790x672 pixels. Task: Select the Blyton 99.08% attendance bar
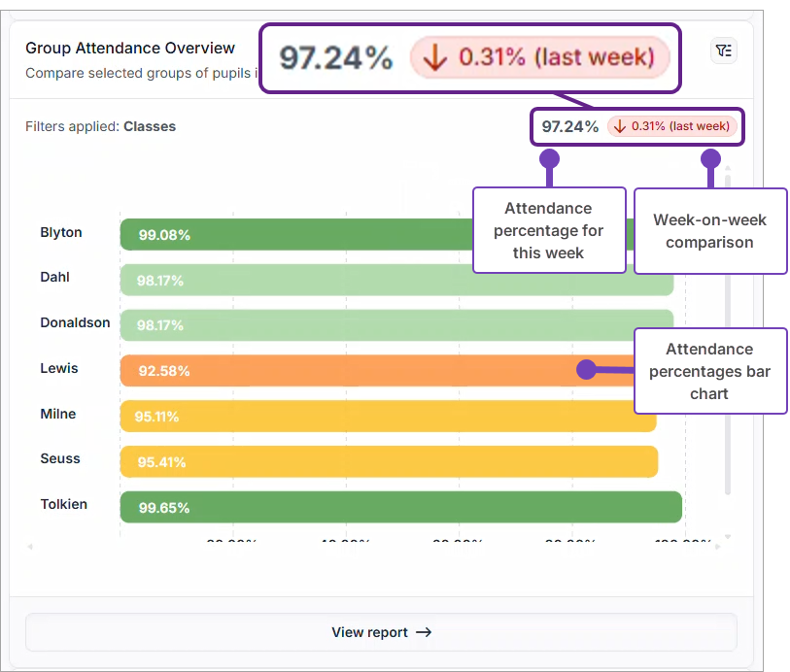click(x=292, y=234)
